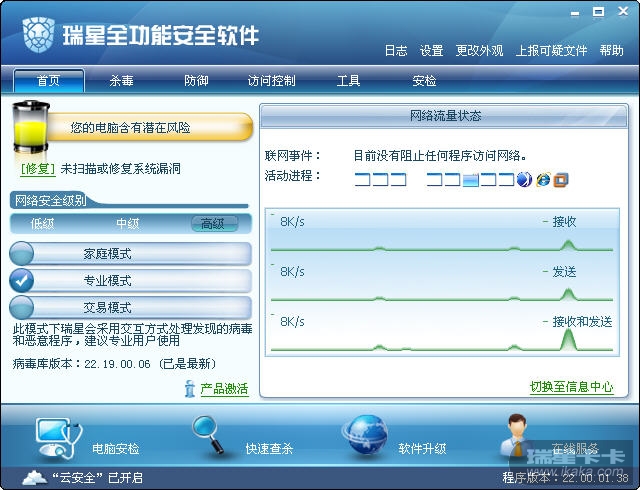Screen dimensions: 640x490
Task: Minimize the Rising security window
Action: click(x=575, y=13)
